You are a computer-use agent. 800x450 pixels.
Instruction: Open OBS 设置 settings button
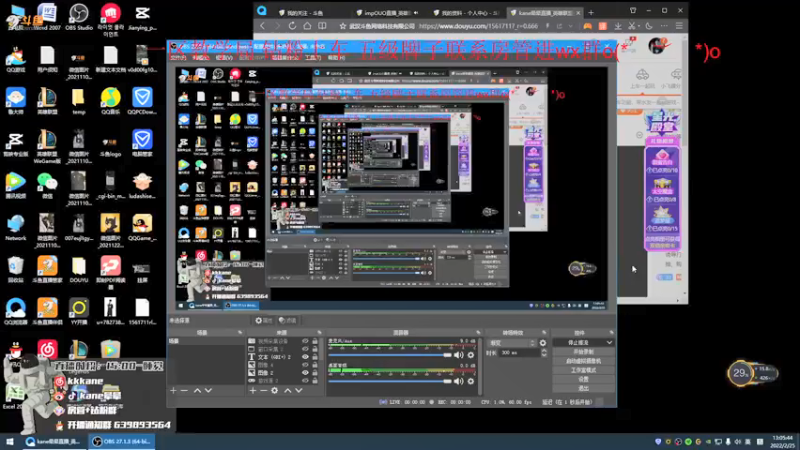click(x=583, y=379)
